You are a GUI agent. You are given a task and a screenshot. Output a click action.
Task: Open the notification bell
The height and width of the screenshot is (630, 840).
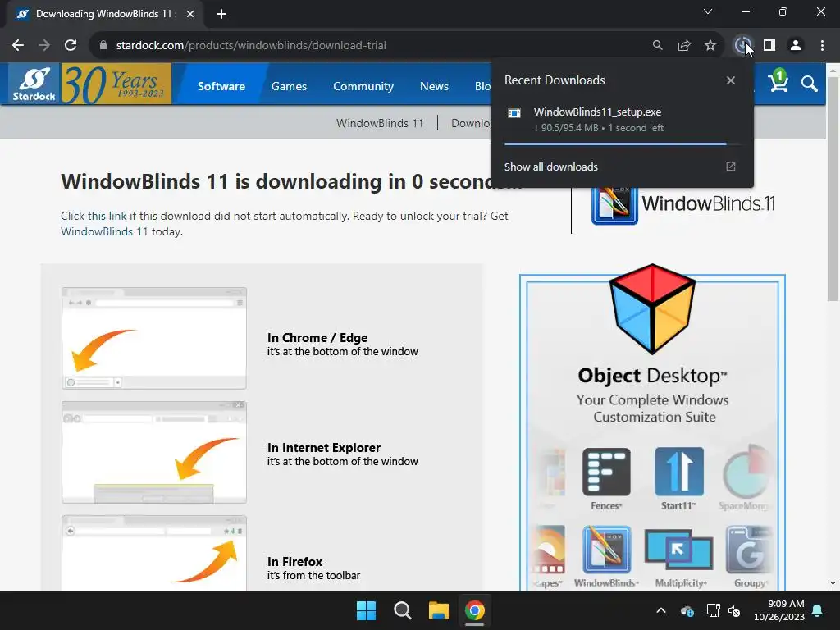point(818,610)
